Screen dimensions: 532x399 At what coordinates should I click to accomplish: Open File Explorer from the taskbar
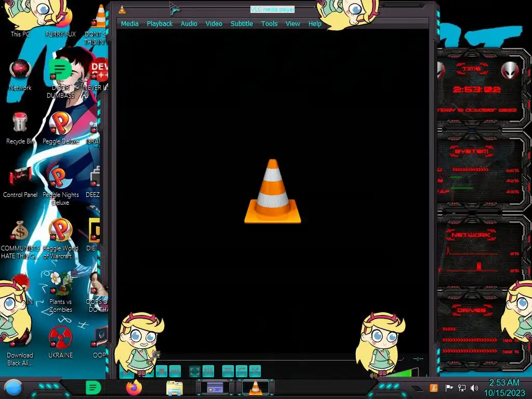[175, 388]
